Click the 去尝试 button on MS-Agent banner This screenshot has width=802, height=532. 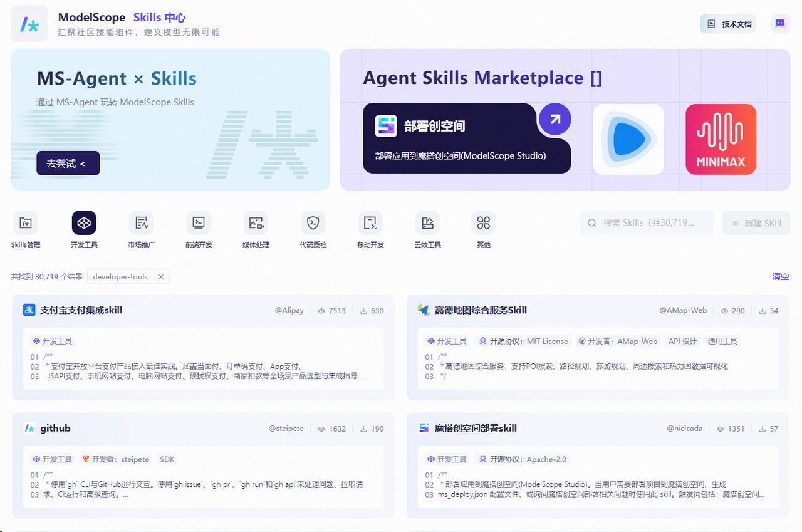click(x=68, y=164)
